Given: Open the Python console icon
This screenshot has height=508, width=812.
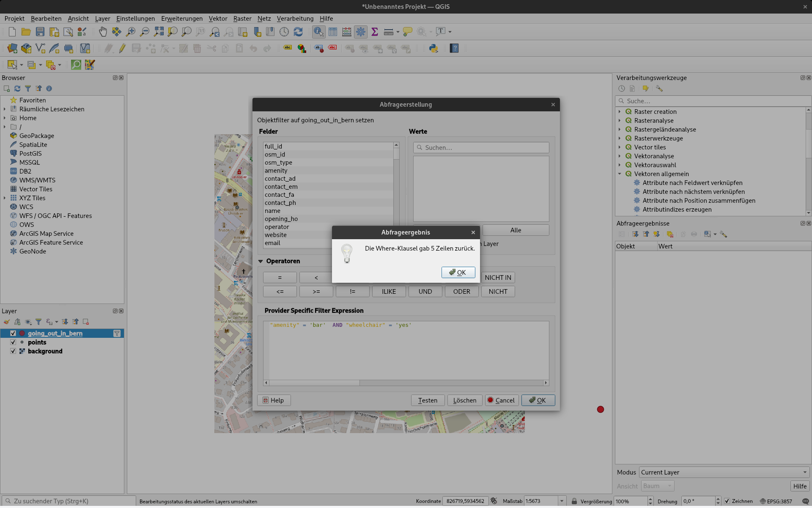Looking at the screenshot, I should (x=433, y=48).
